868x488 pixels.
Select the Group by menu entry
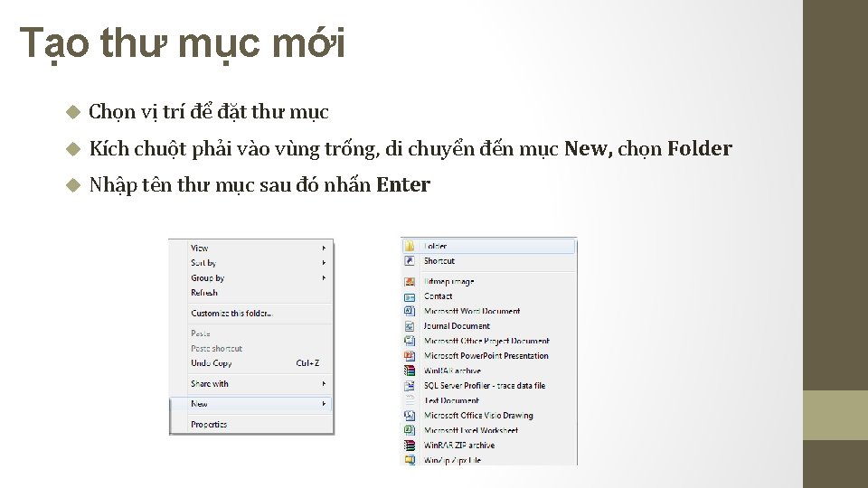pyautogui.click(x=251, y=277)
